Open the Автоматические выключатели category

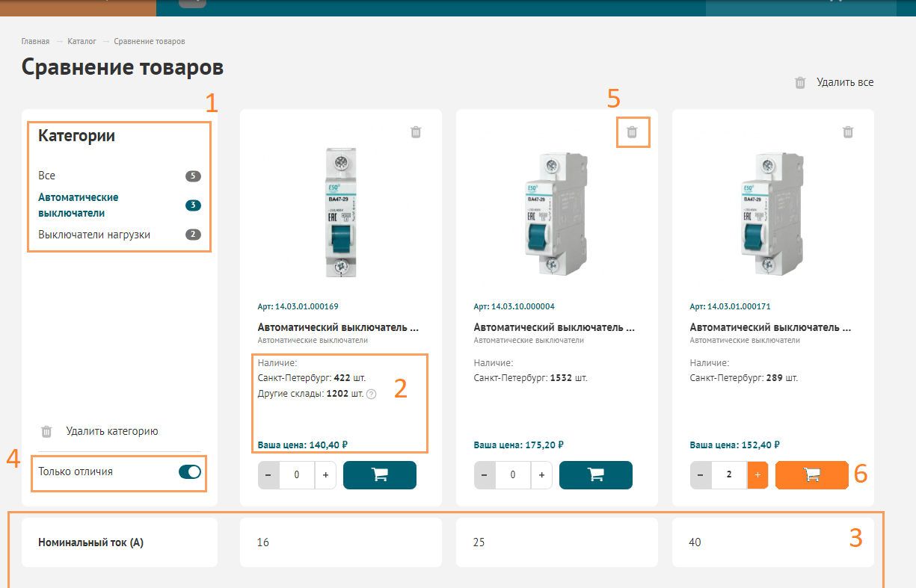[79, 205]
